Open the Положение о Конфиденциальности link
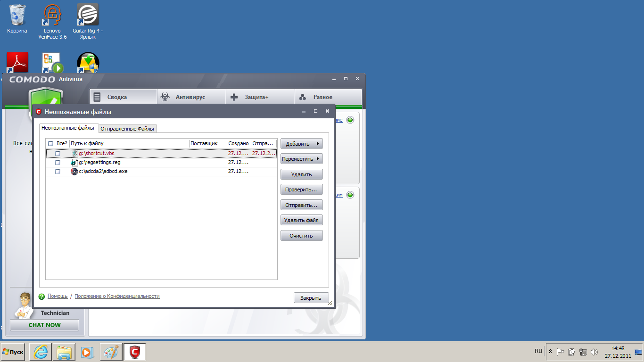 coord(117,296)
